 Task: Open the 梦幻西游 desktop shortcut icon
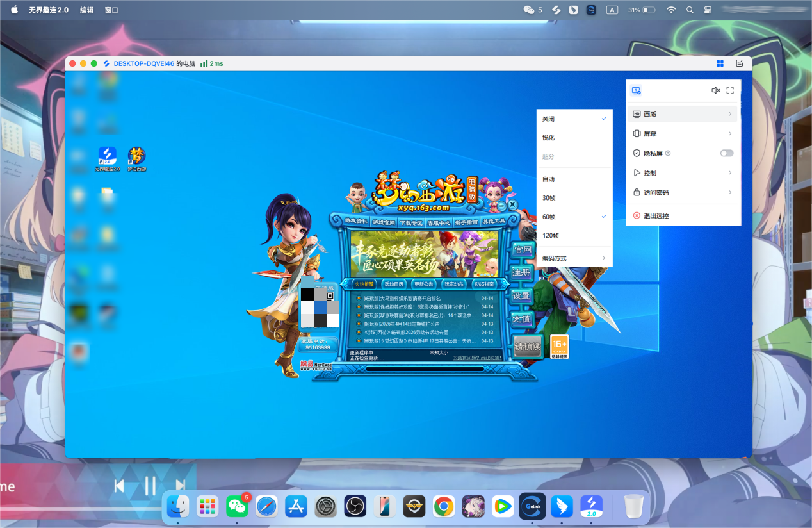click(x=136, y=157)
